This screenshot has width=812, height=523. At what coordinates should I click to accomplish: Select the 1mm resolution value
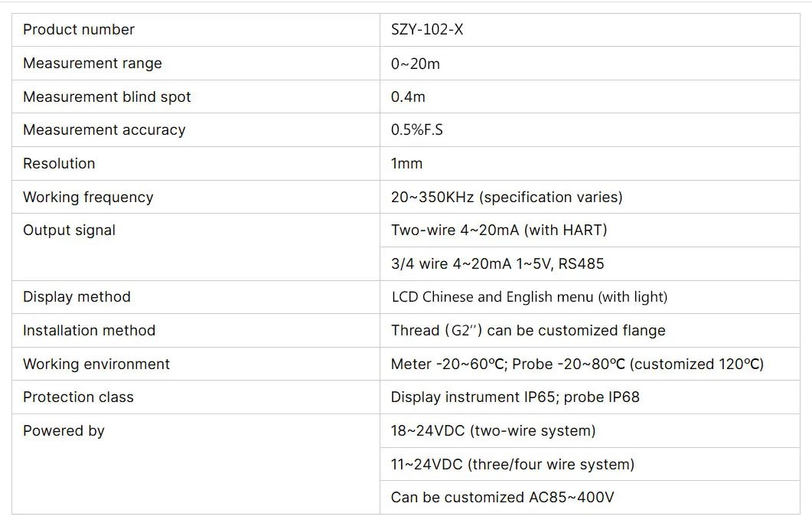coord(406,163)
